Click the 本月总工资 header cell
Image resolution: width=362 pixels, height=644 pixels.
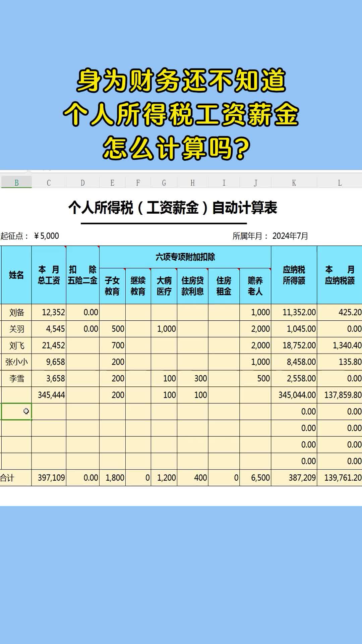pos(49,275)
